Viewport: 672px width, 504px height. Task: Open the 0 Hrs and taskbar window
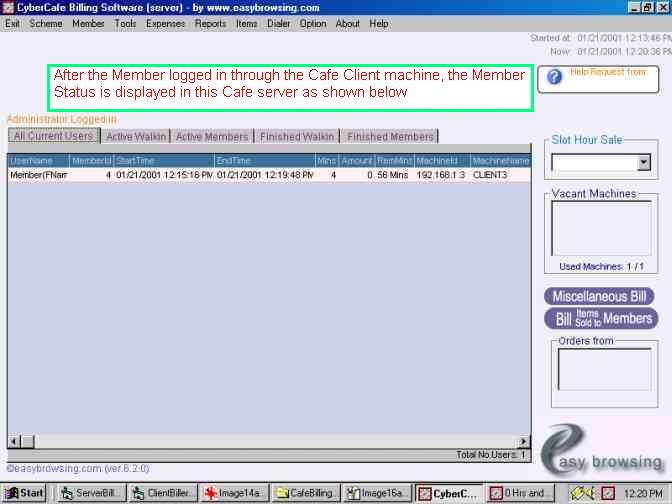[x=521, y=493]
